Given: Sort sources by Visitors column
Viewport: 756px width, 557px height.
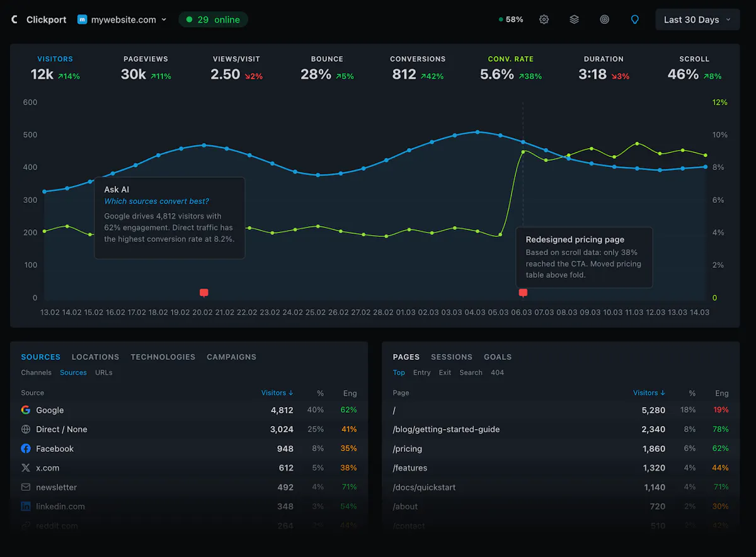Looking at the screenshot, I should (277, 393).
